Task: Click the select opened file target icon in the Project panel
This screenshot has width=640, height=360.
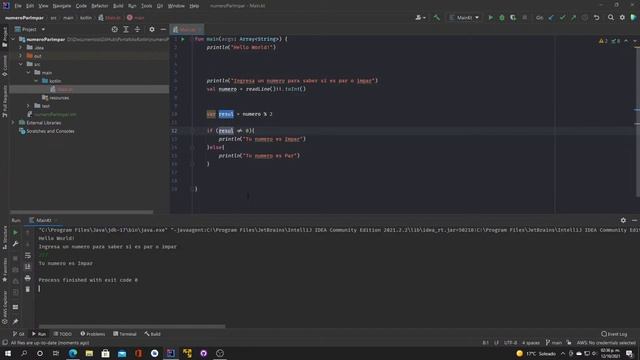Action: (x=115, y=29)
